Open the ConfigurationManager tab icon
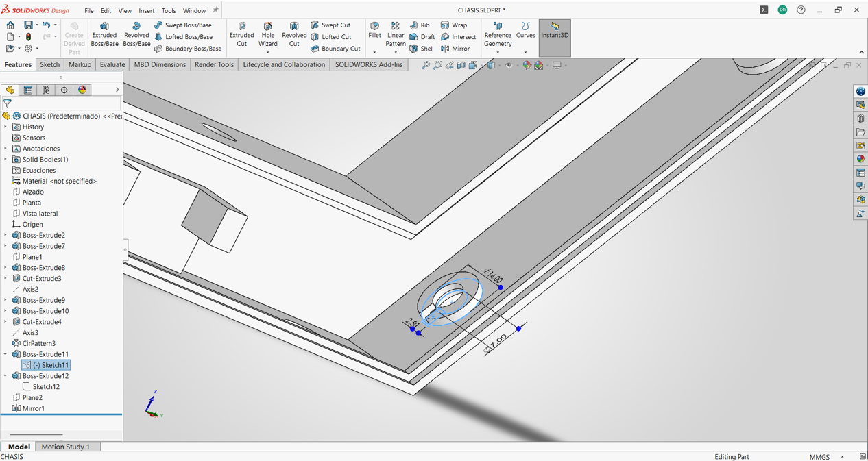 (46, 90)
